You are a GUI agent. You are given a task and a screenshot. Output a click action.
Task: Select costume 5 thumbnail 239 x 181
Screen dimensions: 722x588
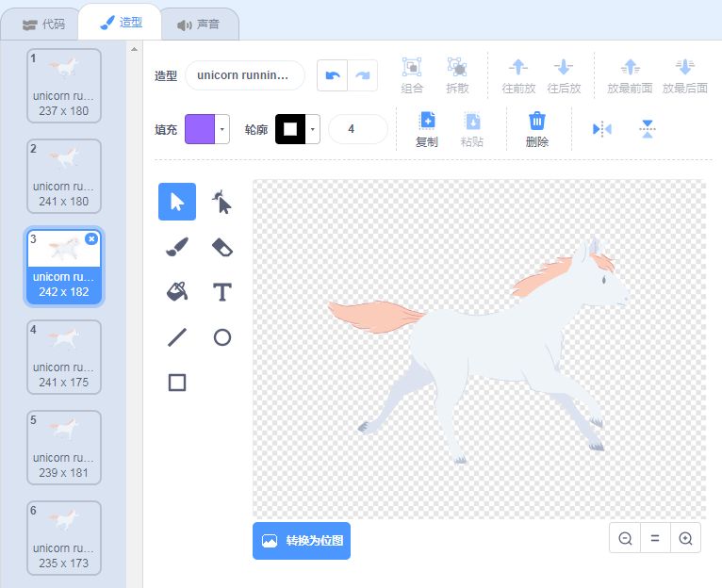[x=64, y=448]
